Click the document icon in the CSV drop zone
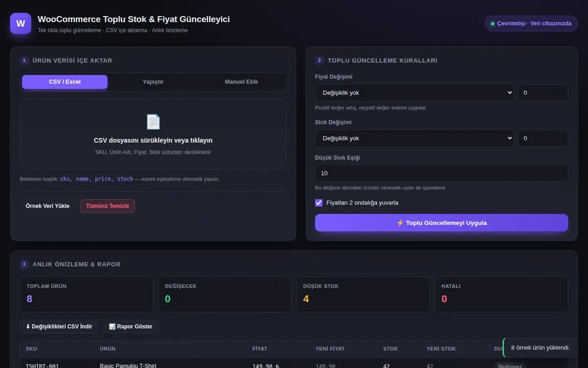Image resolution: width=588 pixels, height=368 pixels. coord(153,122)
